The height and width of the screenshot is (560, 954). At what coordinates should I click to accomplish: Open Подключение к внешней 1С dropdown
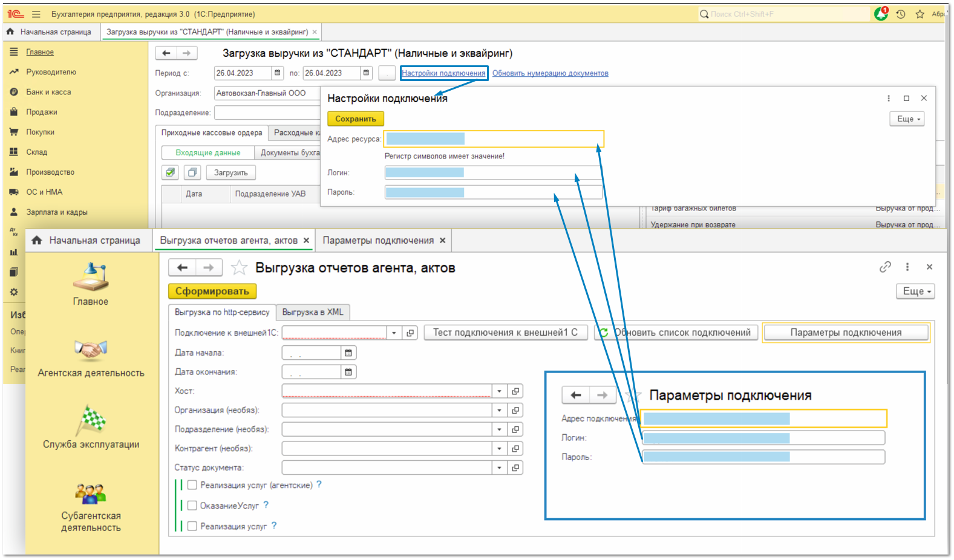coord(394,333)
